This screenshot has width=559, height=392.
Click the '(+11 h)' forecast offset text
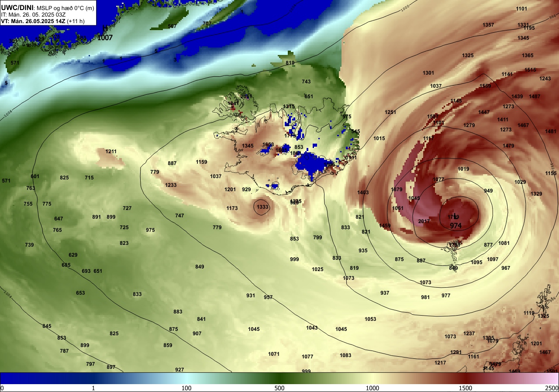[x=76, y=21]
